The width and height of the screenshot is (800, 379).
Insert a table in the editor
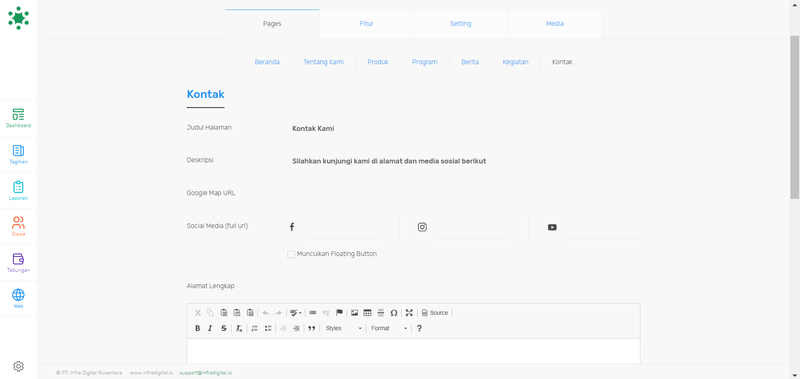click(367, 313)
